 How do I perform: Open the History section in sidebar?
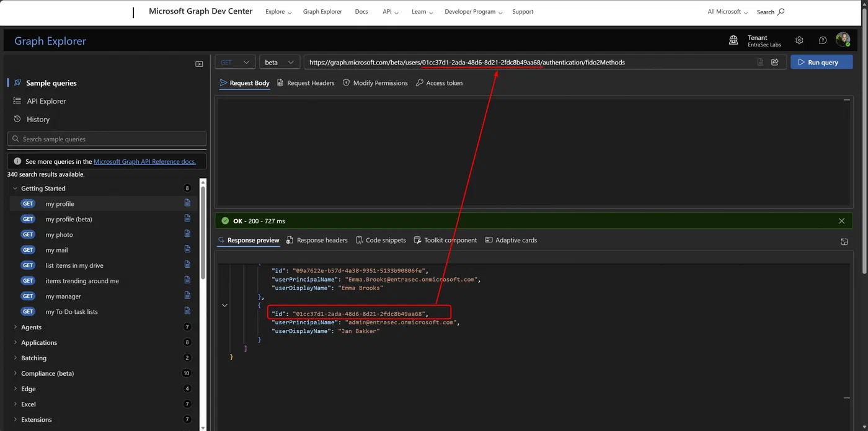(x=38, y=119)
